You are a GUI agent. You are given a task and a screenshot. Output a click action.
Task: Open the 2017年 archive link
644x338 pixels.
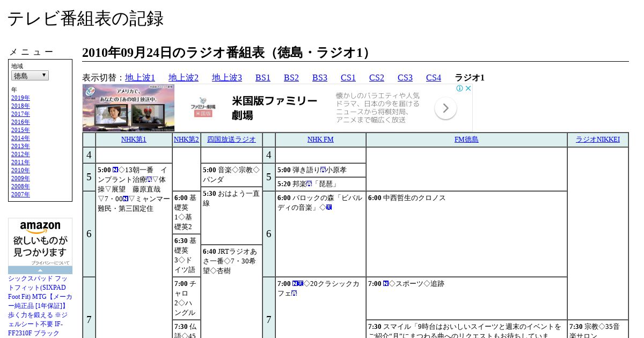20,114
